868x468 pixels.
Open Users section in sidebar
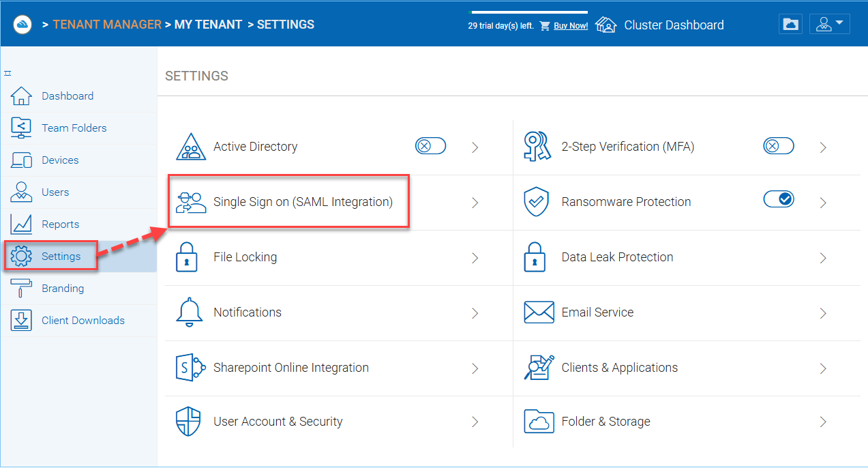(55, 192)
